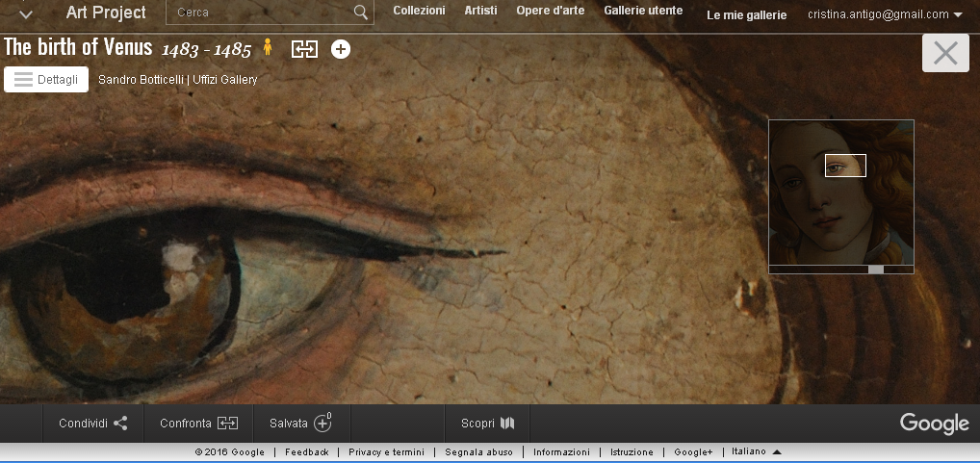The height and width of the screenshot is (463, 980).
Task: Open the Uffizi Gallery link
Action: 225,79
